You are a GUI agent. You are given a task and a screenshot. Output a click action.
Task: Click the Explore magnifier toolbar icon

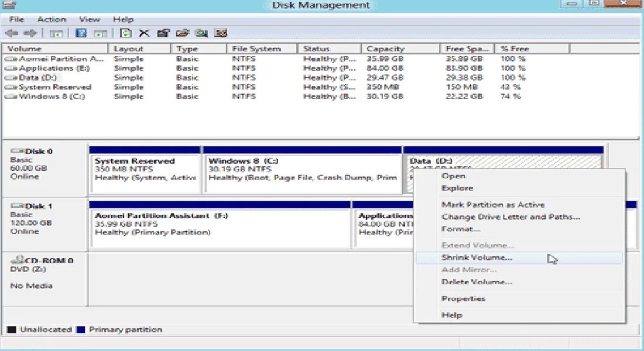point(201,33)
